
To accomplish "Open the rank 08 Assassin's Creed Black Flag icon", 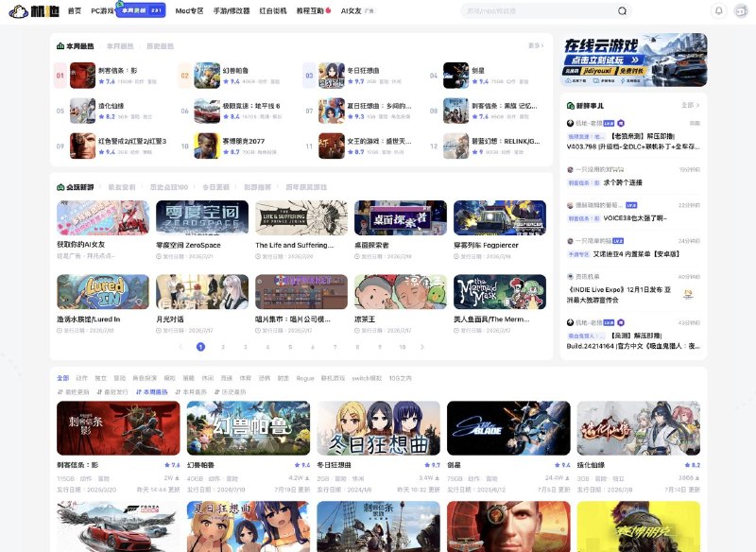I will point(455,111).
